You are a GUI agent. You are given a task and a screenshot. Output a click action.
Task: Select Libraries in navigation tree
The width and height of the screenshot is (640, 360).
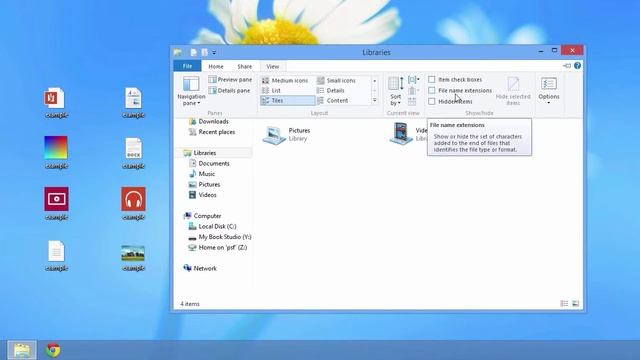pos(200,153)
